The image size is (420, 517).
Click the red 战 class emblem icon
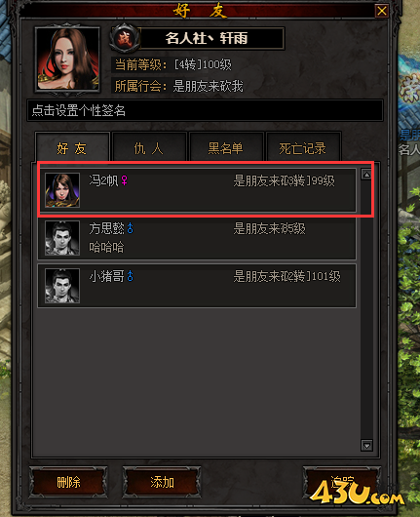[x=124, y=38]
